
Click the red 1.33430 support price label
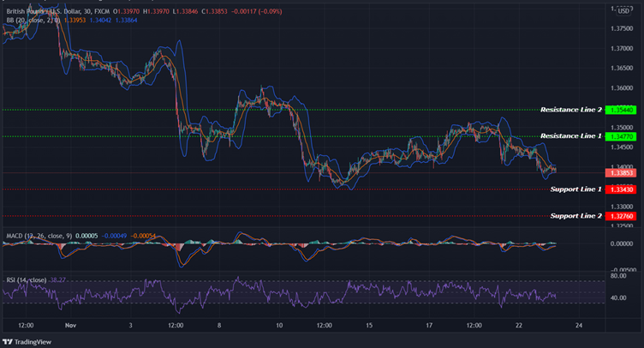621,189
